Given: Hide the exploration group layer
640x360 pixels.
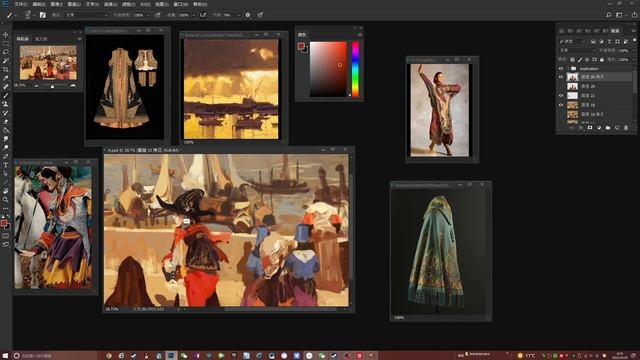Looking at the screenshot, I should [x=561, y=69].
